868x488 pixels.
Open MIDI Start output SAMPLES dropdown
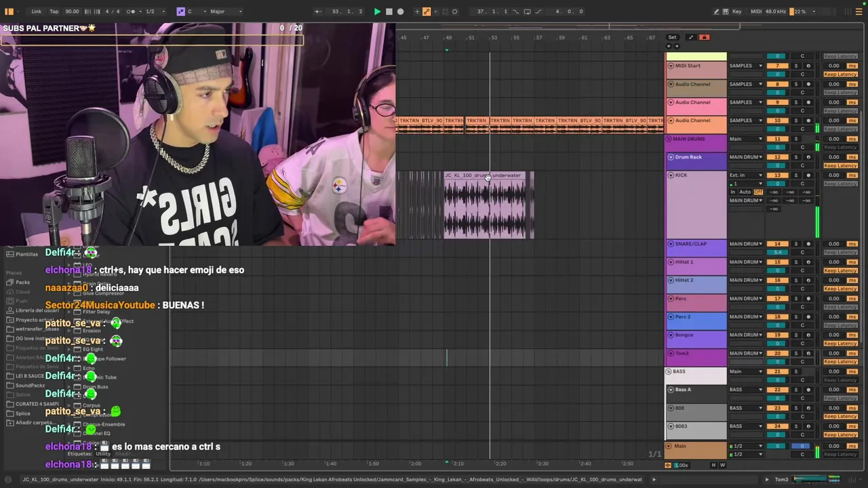pos(745,66)
